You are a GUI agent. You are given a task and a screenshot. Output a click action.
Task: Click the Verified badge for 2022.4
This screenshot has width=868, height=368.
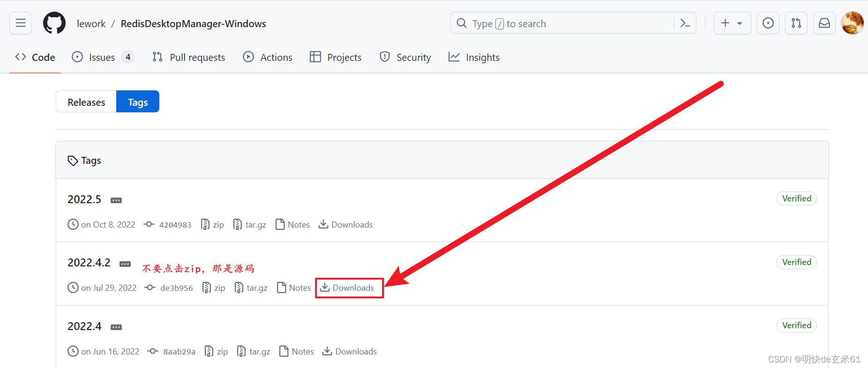(796, 325)
